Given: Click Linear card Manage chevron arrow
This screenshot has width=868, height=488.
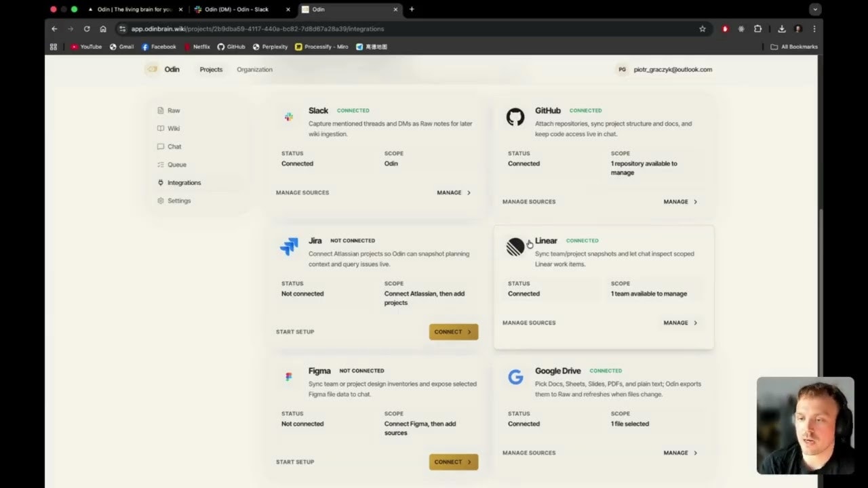Looking at the screenshot, I should 695,323.
